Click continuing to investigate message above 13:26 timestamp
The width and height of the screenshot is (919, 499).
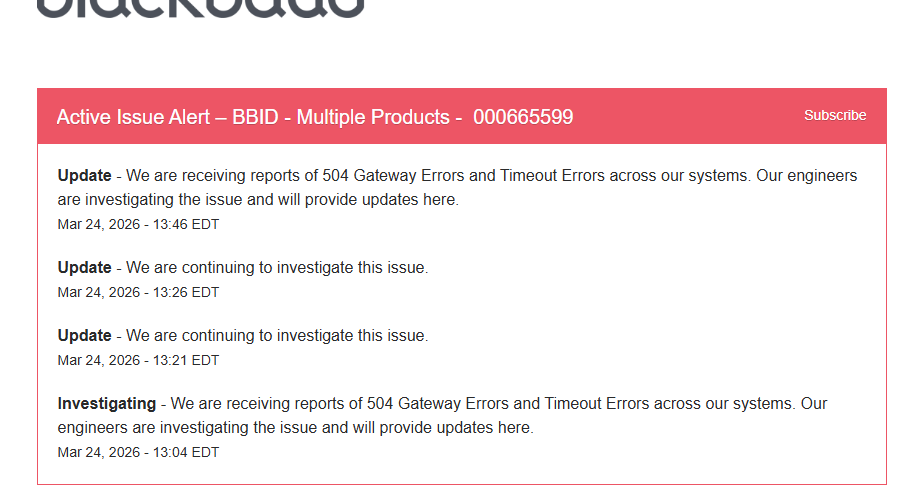point(277,267)
